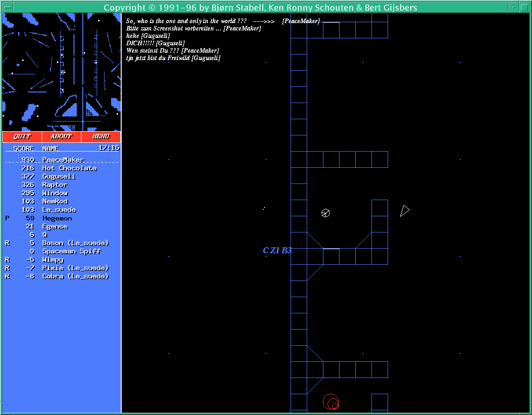Select PeaceMaker in the score list
The height and width of the screenshot is (415, 532).
(x=63, y=160)
